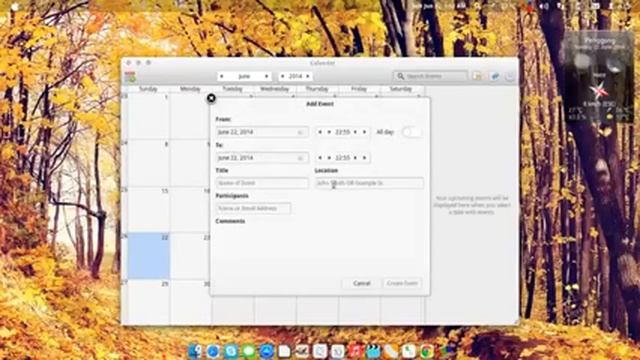Open Finder from the dock

click(195, 351)
